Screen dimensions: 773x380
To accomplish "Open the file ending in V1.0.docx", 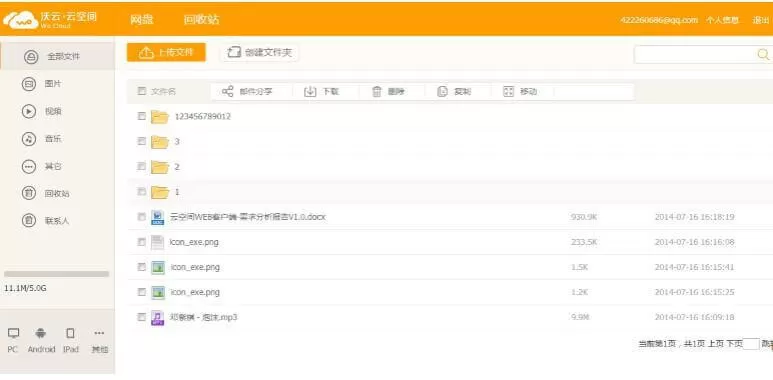I will point(247,217).
